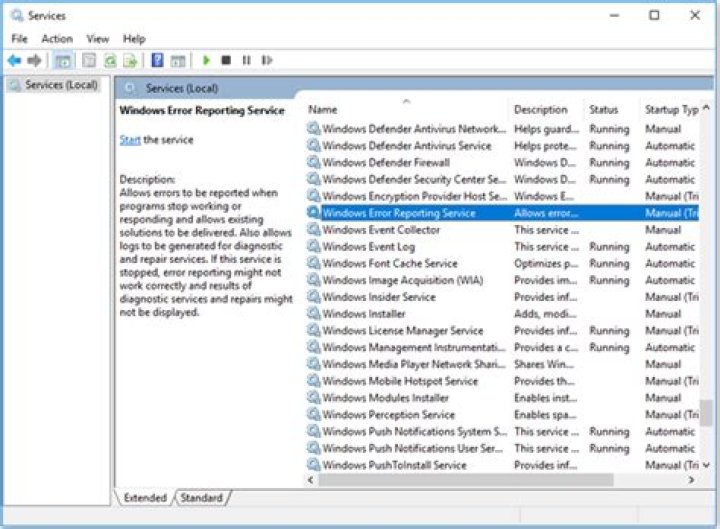
Task: Pause the service with pause icon
Action: coord(247,60)
